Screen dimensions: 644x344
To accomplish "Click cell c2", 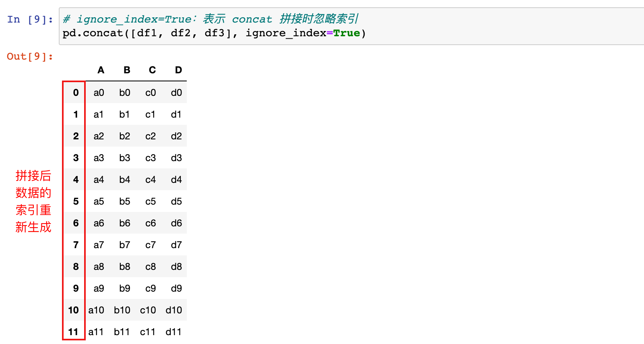I will (x=151, y=136).
